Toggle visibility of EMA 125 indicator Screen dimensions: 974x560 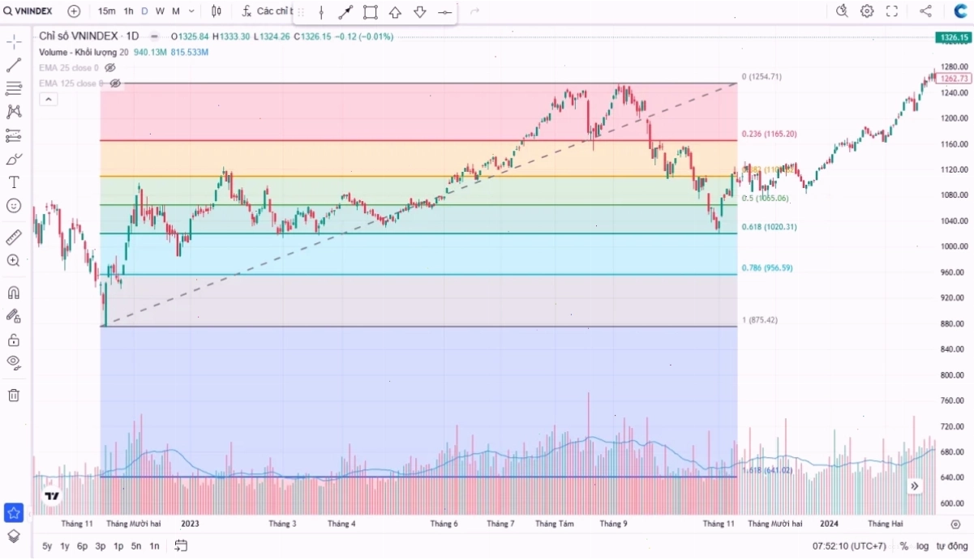(x=115, y=83)
